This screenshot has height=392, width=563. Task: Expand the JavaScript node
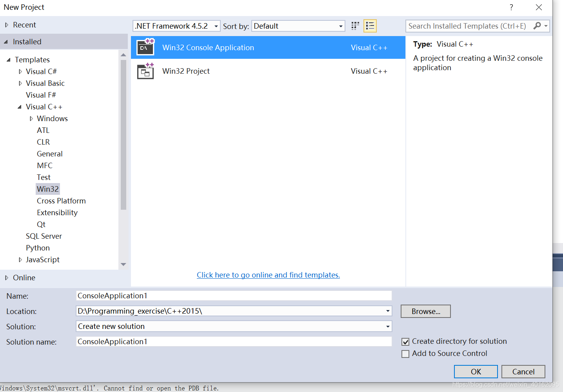(20, 260)
